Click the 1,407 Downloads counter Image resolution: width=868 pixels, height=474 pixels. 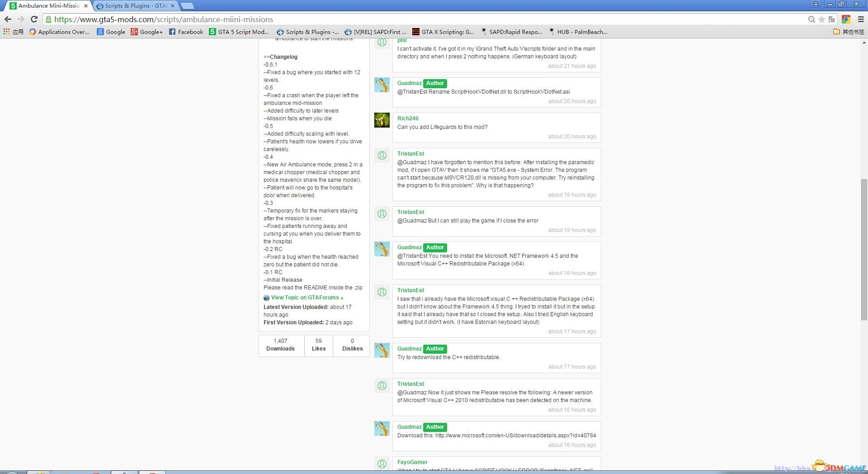pyautogui.click(x=280, y=345)
